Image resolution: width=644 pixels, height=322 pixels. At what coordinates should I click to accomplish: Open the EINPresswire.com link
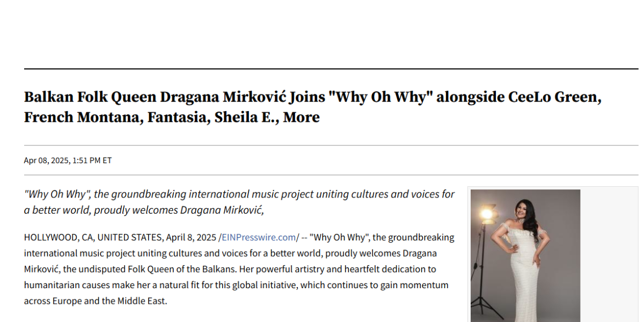coord(259,237)
